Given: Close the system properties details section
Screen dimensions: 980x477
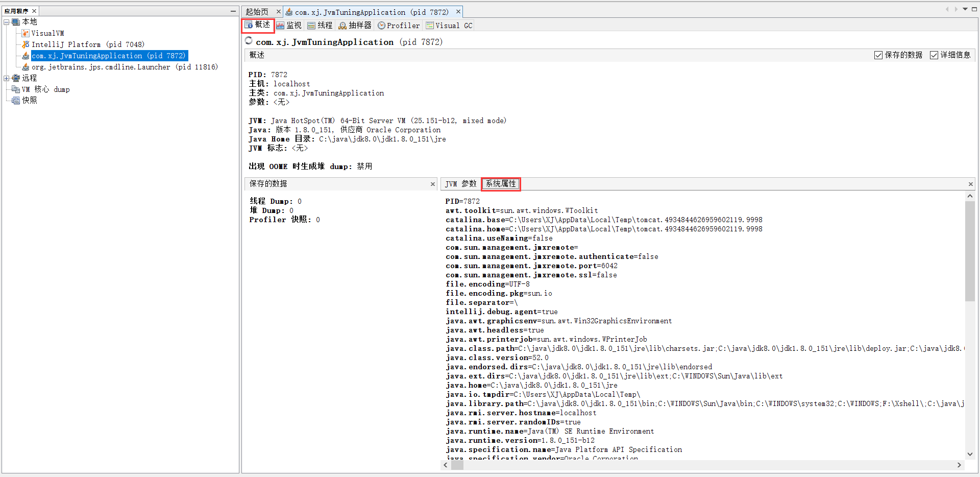Looking at the screenshot, I should tap(970, 184).
